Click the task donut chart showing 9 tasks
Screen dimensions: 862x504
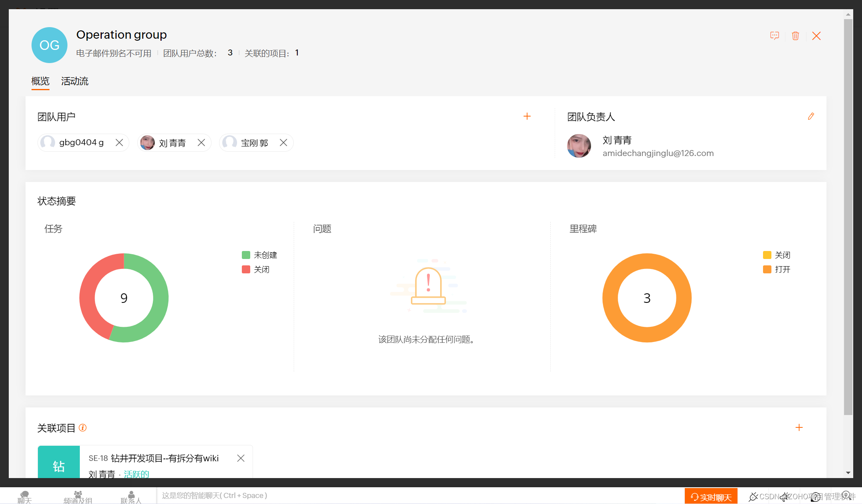[124, 296]
